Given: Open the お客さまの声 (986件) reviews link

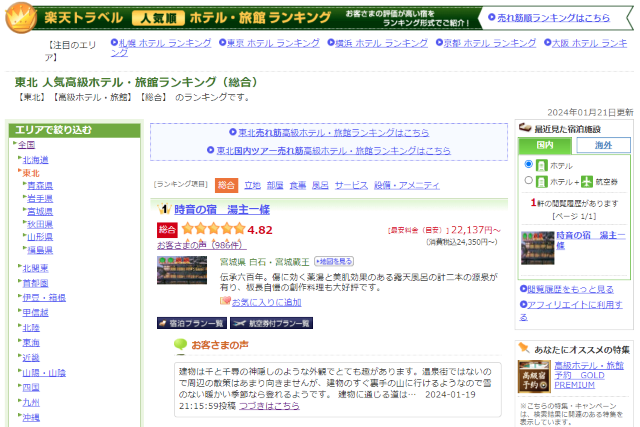Looking at the screenshot, I should (x=199, y=245).
